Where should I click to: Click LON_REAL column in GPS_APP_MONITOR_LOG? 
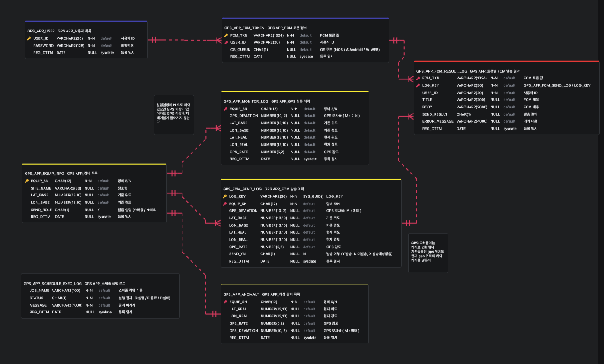tap(239, 145)
